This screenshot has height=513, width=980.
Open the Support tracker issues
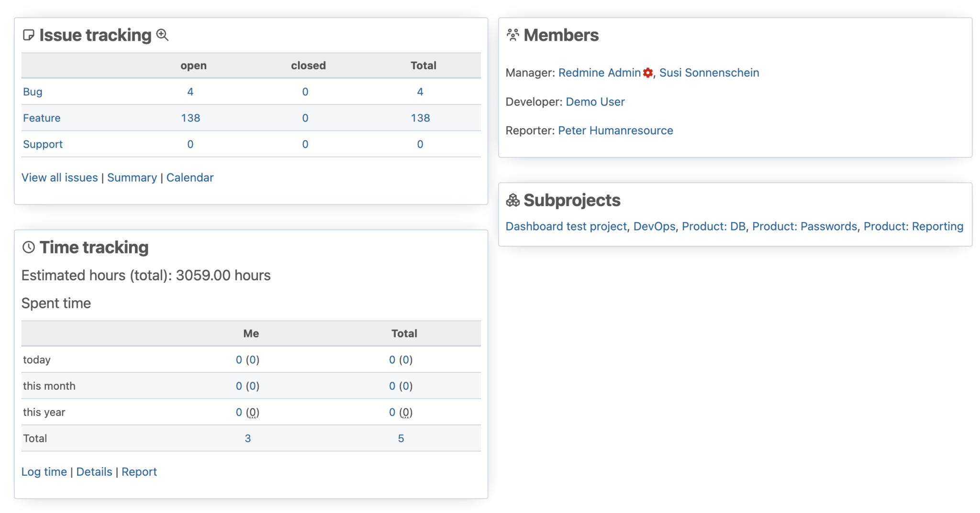click(x=43, y=144)
